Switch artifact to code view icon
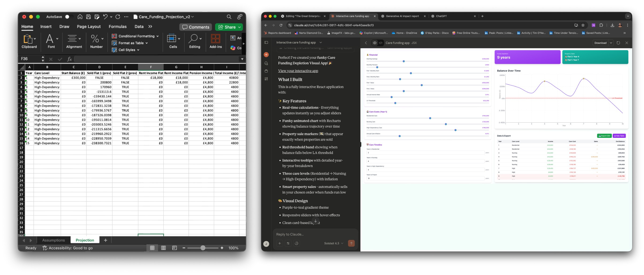Image resolution: width=644 pixels, height=275 pixels. point(381,43)
